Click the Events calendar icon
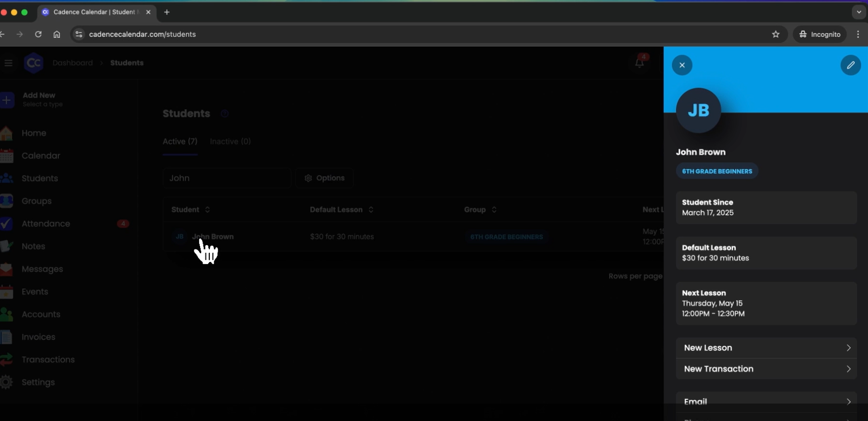This screenshot has height=421, width=868. [x=6, y=291]
